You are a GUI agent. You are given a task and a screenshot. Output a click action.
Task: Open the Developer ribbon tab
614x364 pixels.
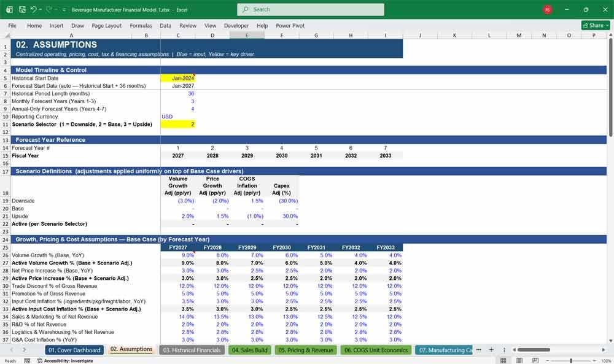coord(236,25)
